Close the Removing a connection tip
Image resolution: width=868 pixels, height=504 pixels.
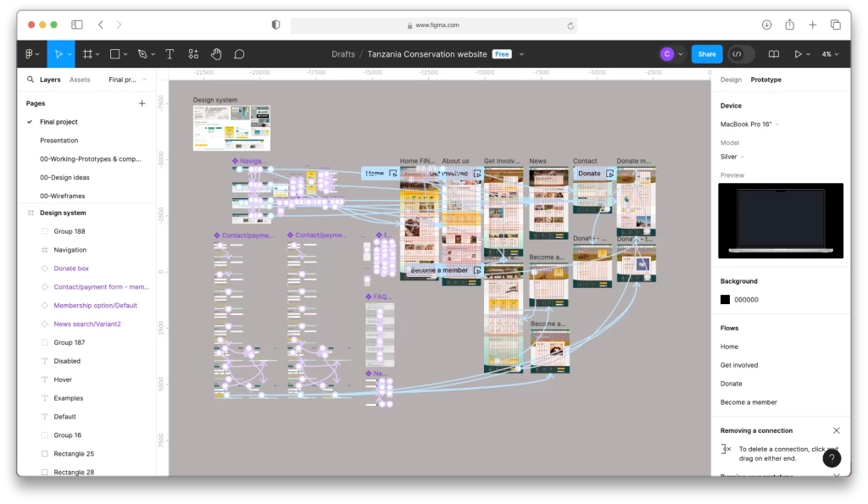837,430
